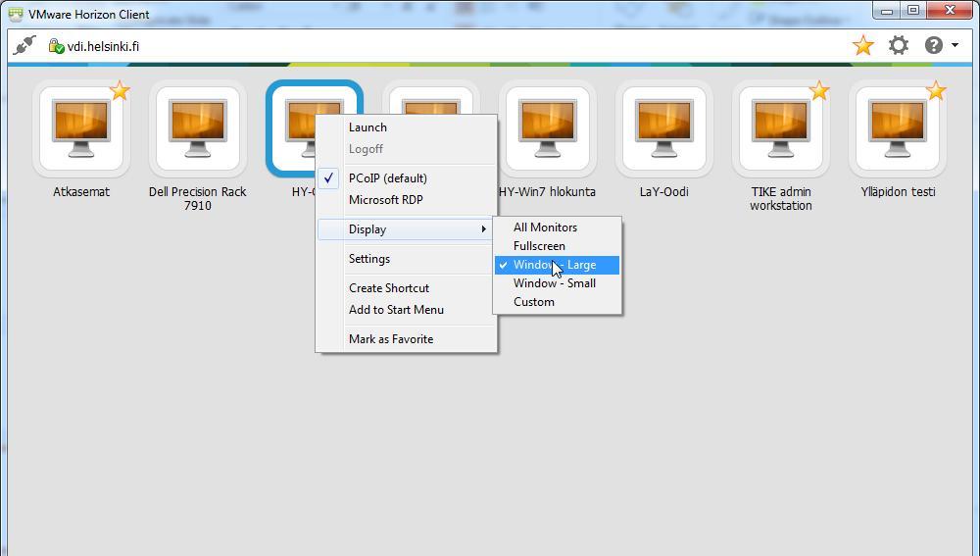Close the VMware Horizon Client window
The image size is (980, 556).
click(x=950, y=11)
